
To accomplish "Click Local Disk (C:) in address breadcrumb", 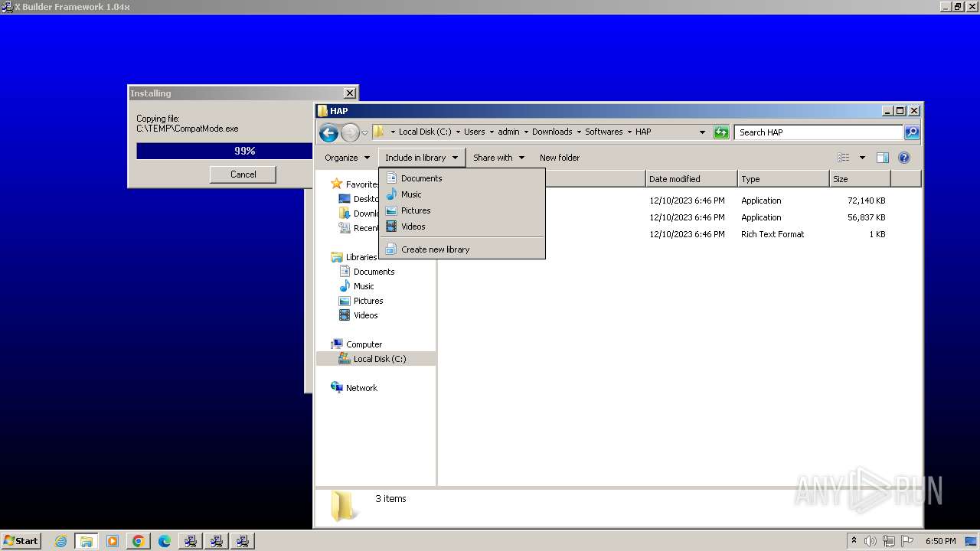I will [425, 132].
